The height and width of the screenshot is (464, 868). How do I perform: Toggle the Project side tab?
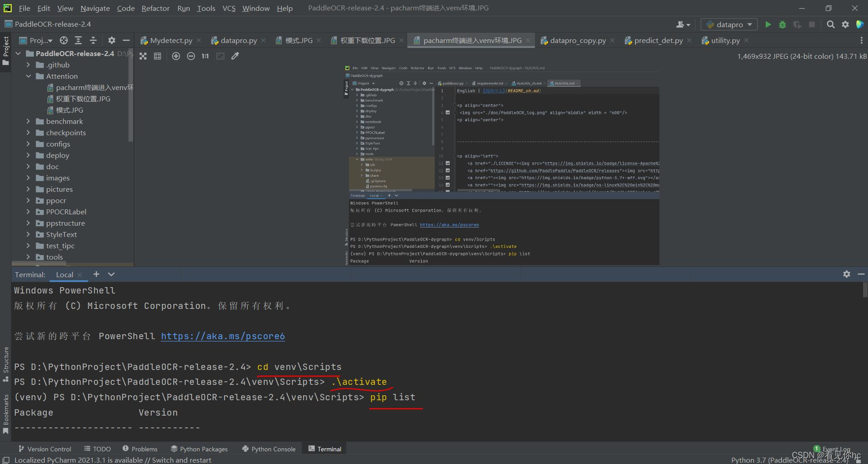6,51
